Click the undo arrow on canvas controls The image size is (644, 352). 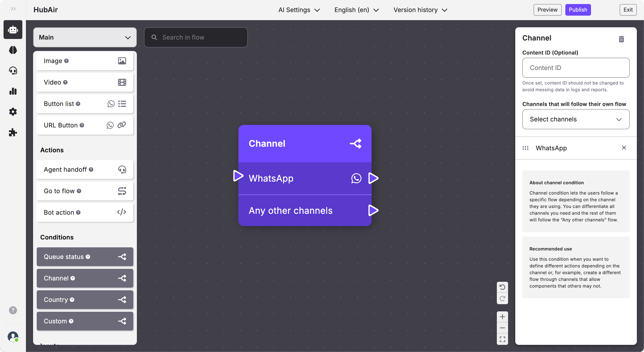coord(502,287)
